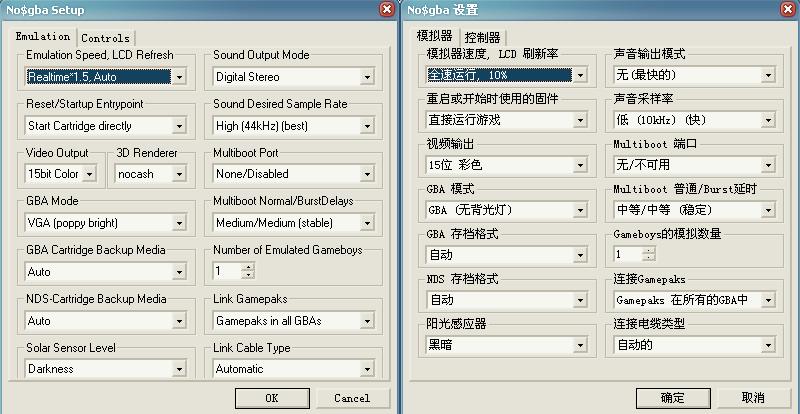Open 模拟器速度 dropdown showing 全速运行
The width and height of the screenshot is (800, 414).
[580, 76]
